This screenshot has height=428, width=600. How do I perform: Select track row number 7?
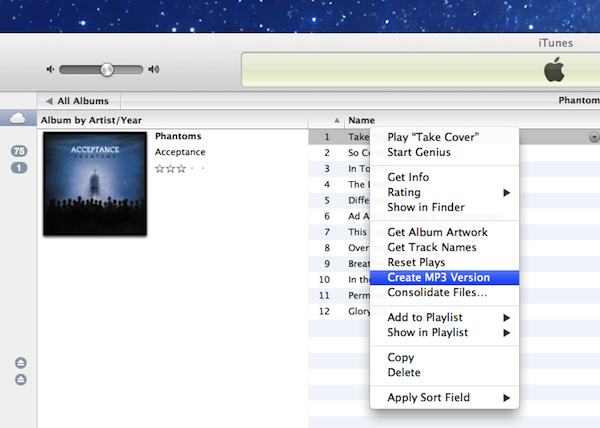click(x=339, y=232)
